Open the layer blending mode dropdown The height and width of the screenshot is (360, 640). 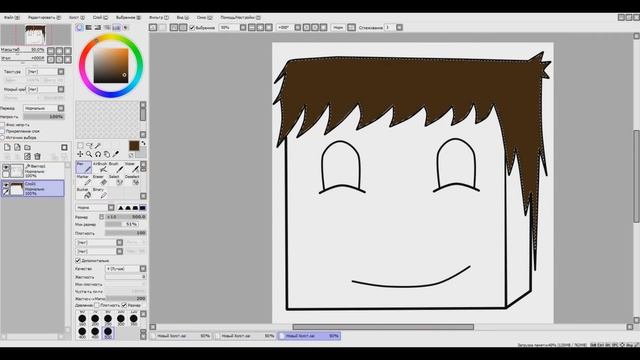pos(44,108)
